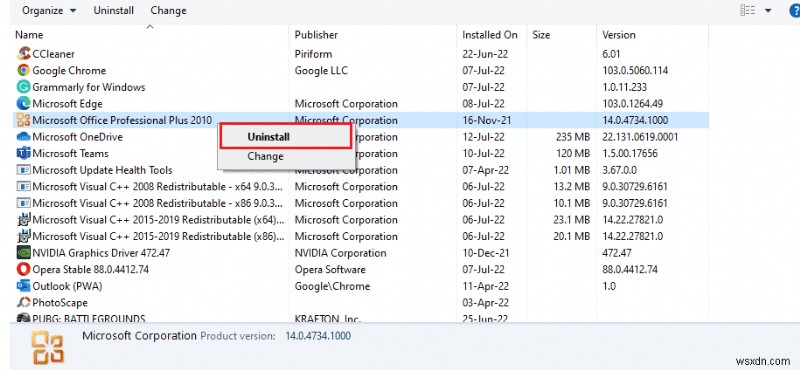Click the Google LLC publisher cell
This screenshot has width=800, height=370.
click(x=321, y=70)
